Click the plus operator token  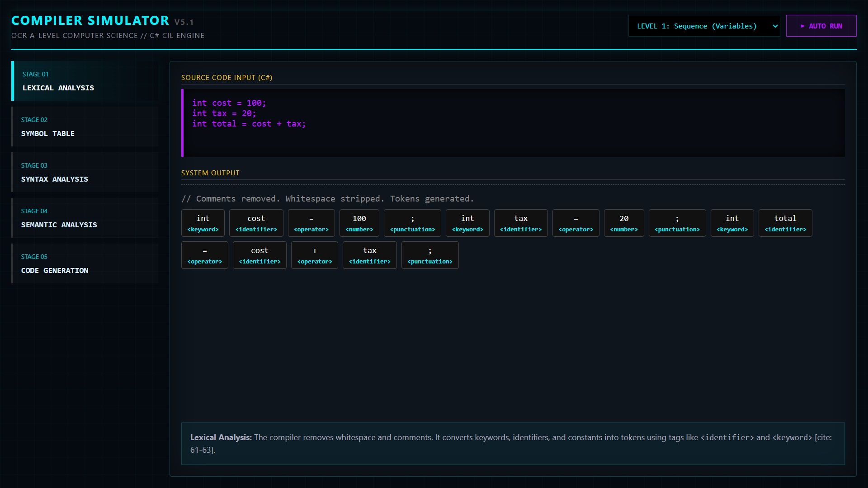click(314, 255)
